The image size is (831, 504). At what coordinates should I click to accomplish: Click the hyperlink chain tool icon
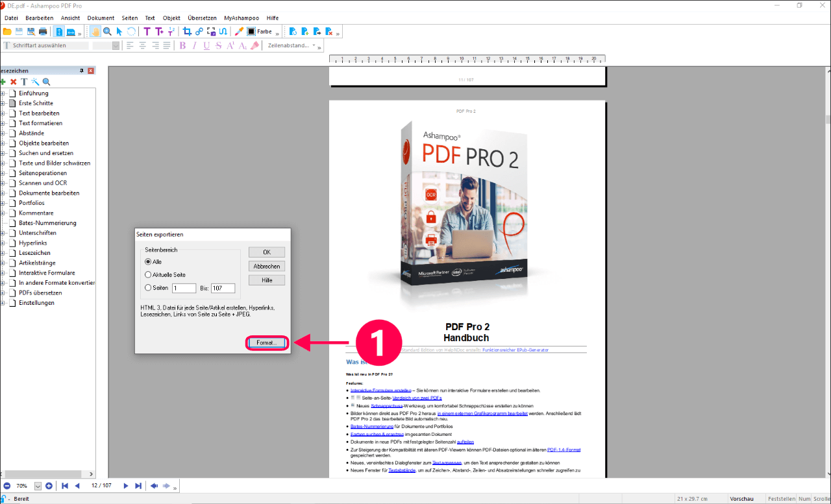[199, 31]
